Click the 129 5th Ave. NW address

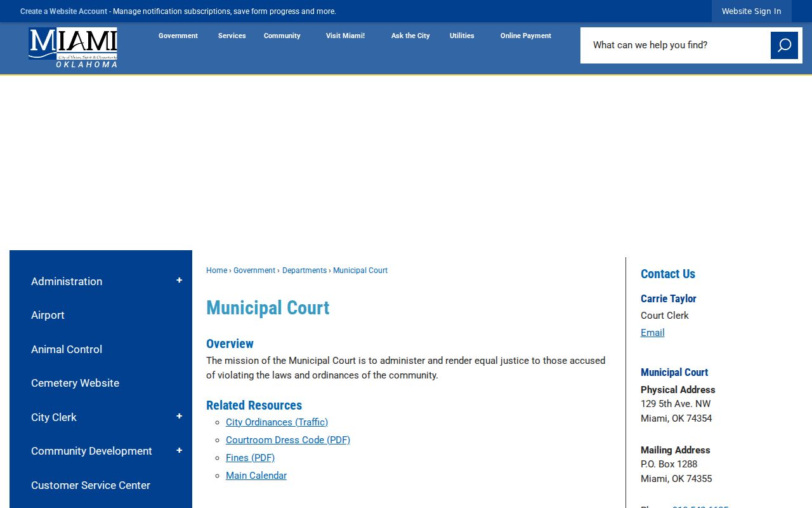(x=676, y=404)
